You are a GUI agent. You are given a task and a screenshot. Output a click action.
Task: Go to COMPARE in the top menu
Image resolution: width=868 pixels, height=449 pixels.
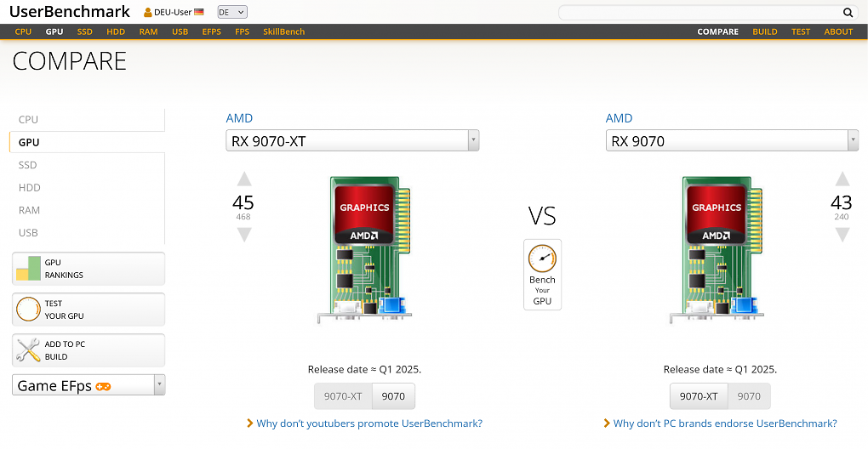coord(717,32)
